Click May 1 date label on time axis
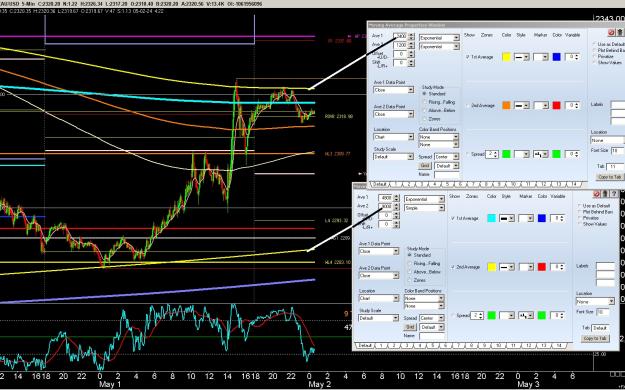625x390 pixels. coord(110,384)
